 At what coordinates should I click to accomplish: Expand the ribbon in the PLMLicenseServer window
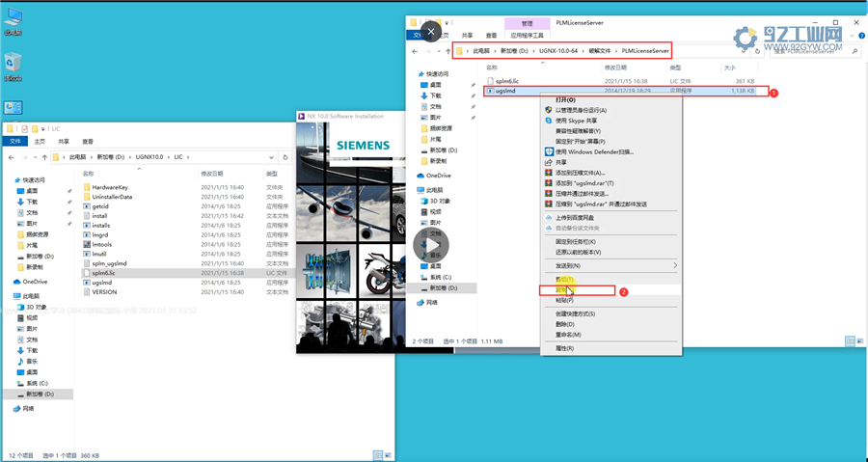pos(851,35)
